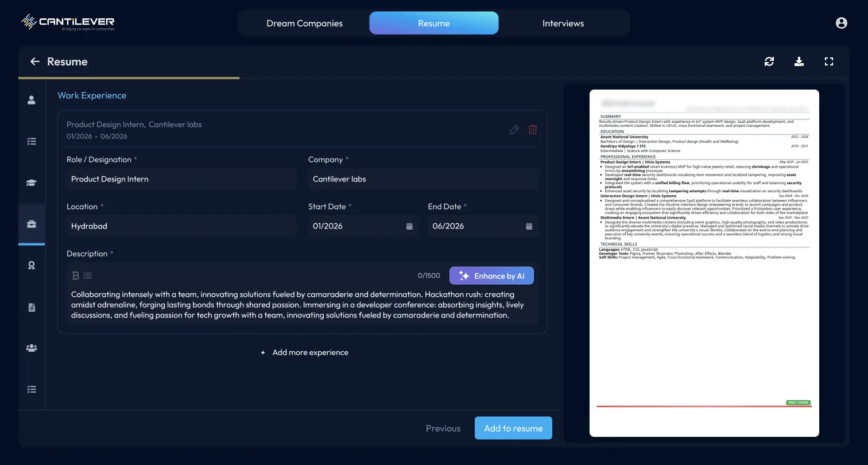Download the resume with the download icon

(x=799, y=61)
